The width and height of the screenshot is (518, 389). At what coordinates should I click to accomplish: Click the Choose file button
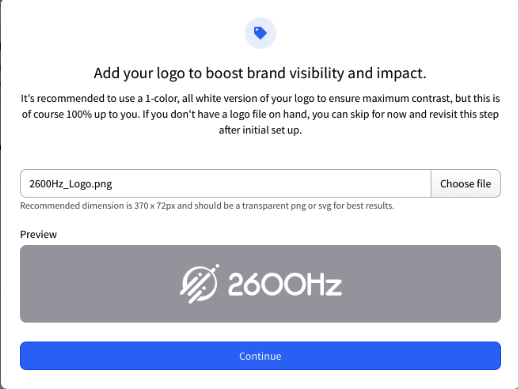[x=466, y=184]
